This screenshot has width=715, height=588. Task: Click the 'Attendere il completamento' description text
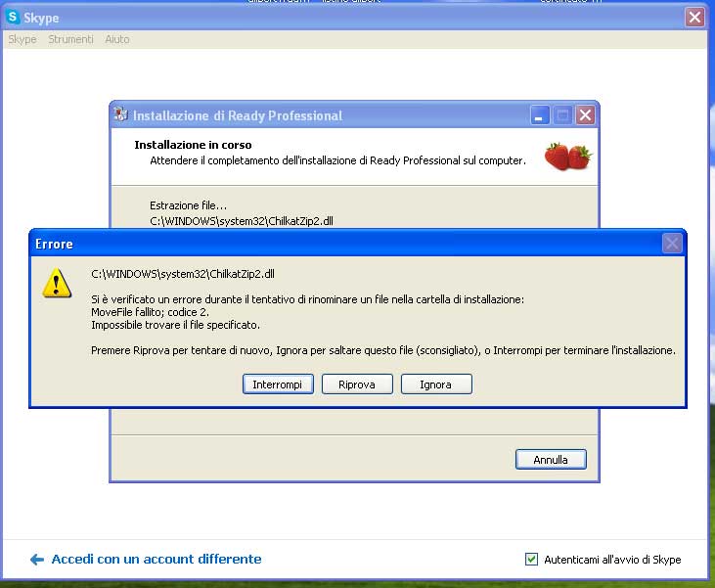[337, 160]
